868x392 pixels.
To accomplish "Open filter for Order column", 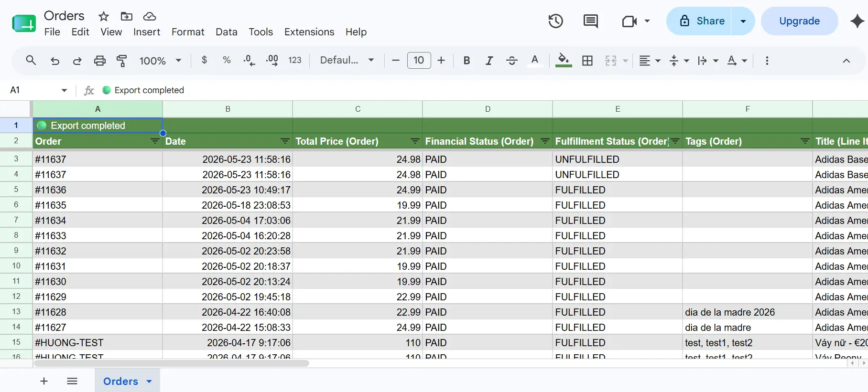I will point(155,141).
